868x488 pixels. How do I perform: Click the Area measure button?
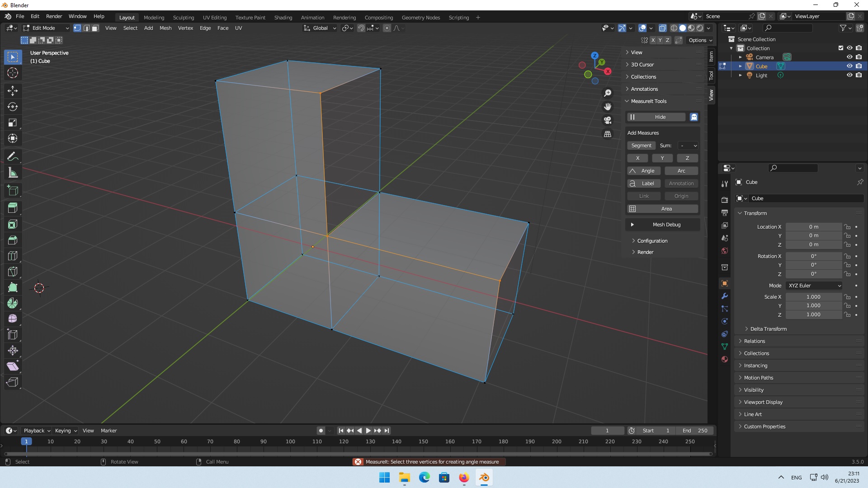663,209
